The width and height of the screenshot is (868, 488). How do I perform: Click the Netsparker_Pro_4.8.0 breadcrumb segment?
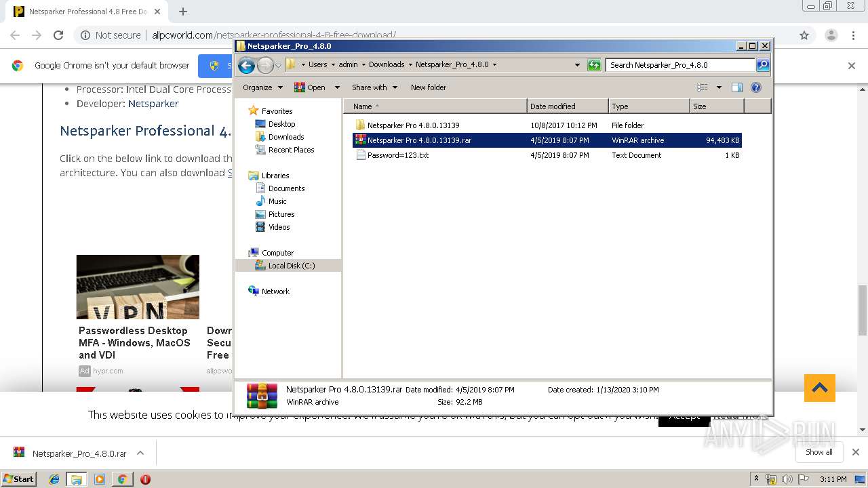pos(452,65)
